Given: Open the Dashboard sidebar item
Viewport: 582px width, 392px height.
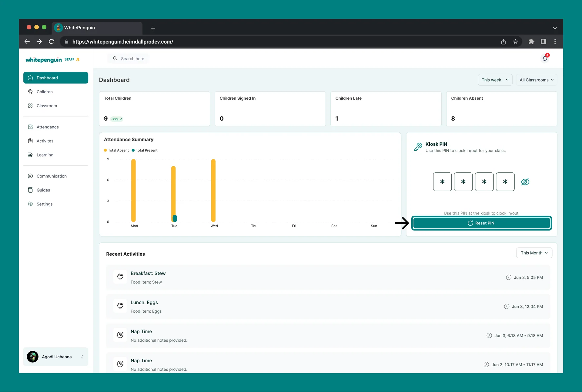Looking at the screenshot, I should pos(56,78).
